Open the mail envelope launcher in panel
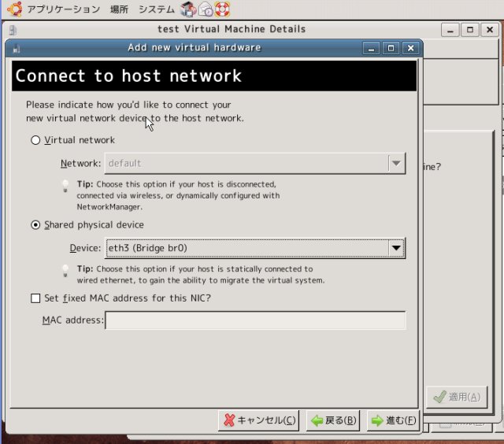The height and width of the screenshot is (444, 504). pos(206,9)
